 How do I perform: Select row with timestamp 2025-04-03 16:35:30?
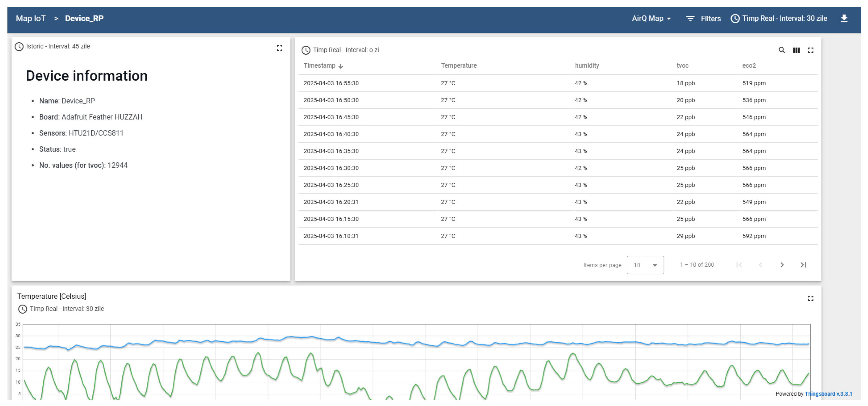point(558,151)
